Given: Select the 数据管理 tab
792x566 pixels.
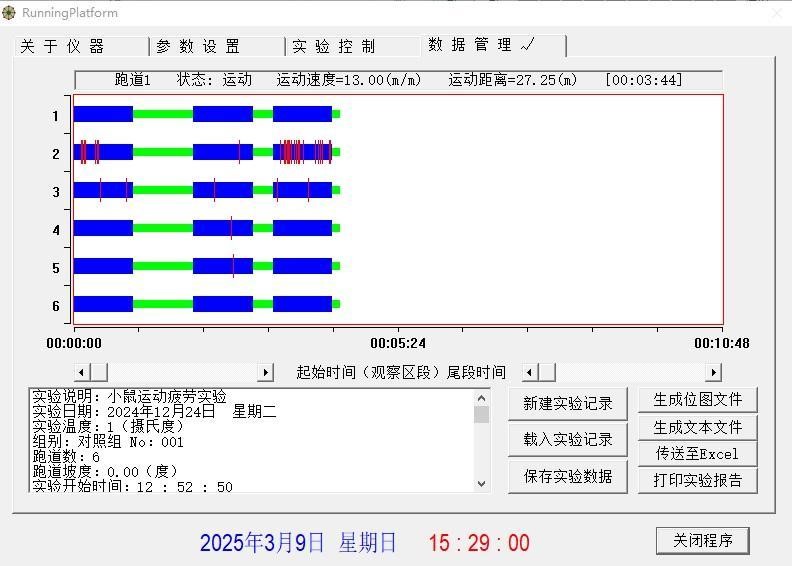Looking at the screenshot, I should [x=481, y=45].
